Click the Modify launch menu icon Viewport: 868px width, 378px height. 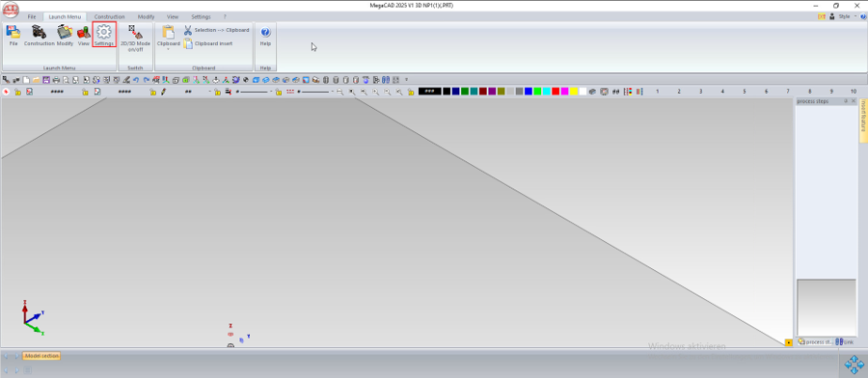point(65,35)
